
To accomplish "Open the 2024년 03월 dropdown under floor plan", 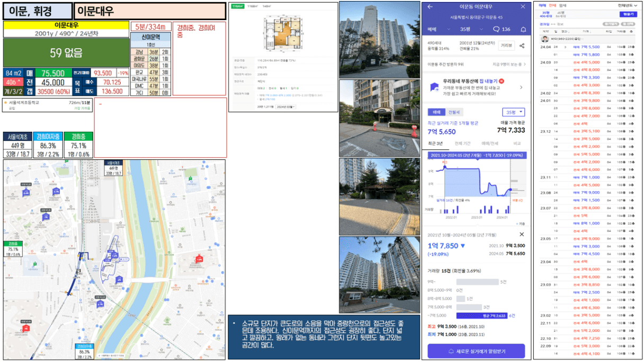I will [287, 107].
